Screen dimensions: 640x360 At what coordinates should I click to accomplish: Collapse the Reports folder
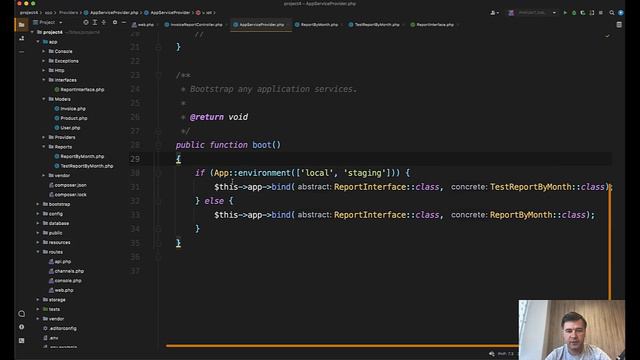(x=44, y=147)
